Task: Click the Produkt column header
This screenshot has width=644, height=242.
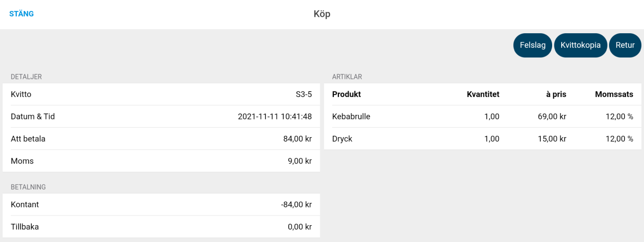Action: [x=347, y=94]
